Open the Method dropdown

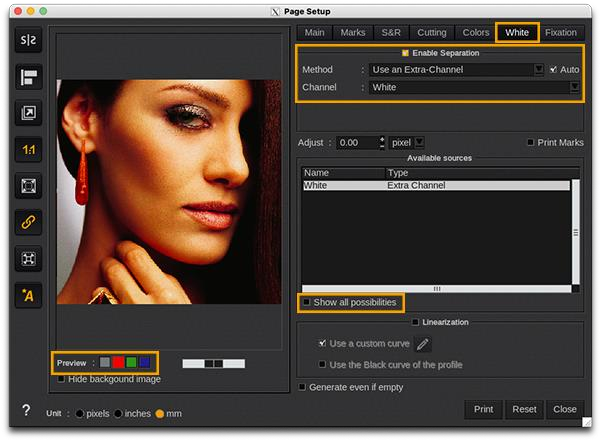point(538,70)
